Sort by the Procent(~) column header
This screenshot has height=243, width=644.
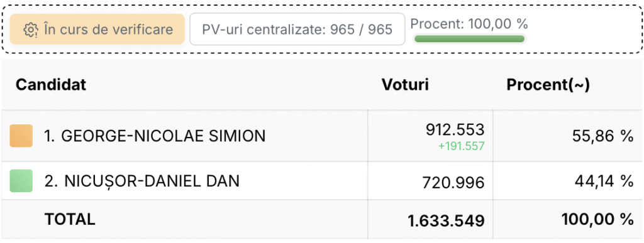[548, 85]
